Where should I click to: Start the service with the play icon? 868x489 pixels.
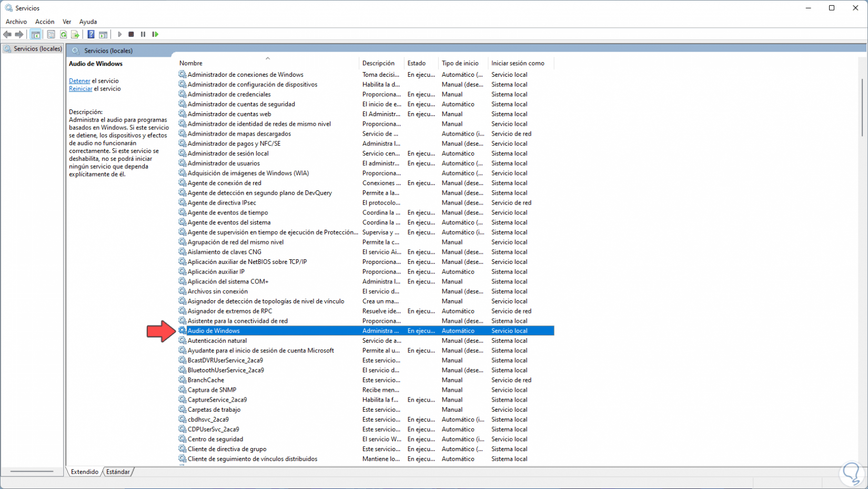(120, 35)
